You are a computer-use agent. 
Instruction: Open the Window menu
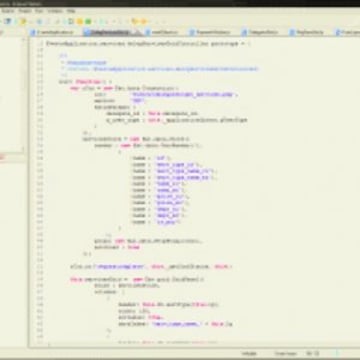click(55, 11)
